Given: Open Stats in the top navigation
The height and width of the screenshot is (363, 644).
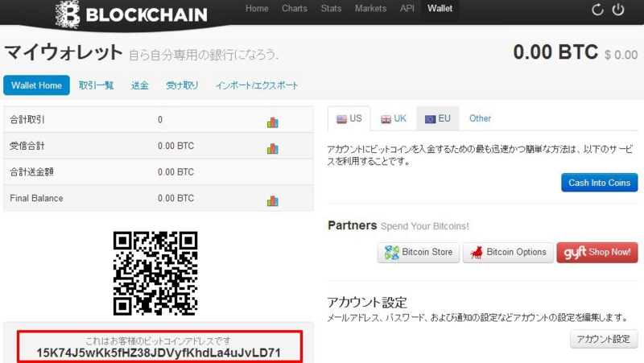Looking at the screenshot, I should (331, 8).
